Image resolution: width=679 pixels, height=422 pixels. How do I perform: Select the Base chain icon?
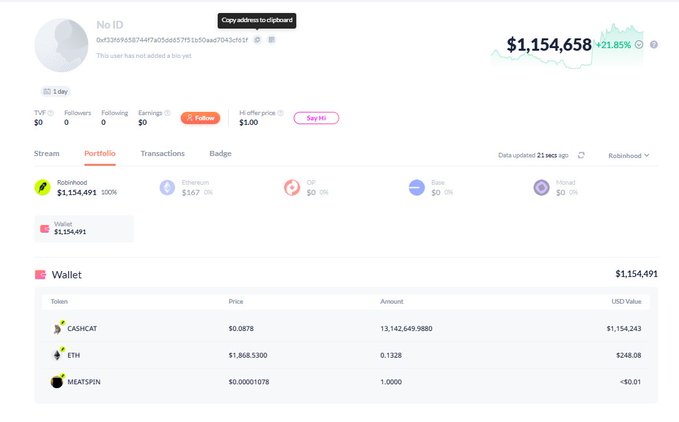tap(417, 187)
